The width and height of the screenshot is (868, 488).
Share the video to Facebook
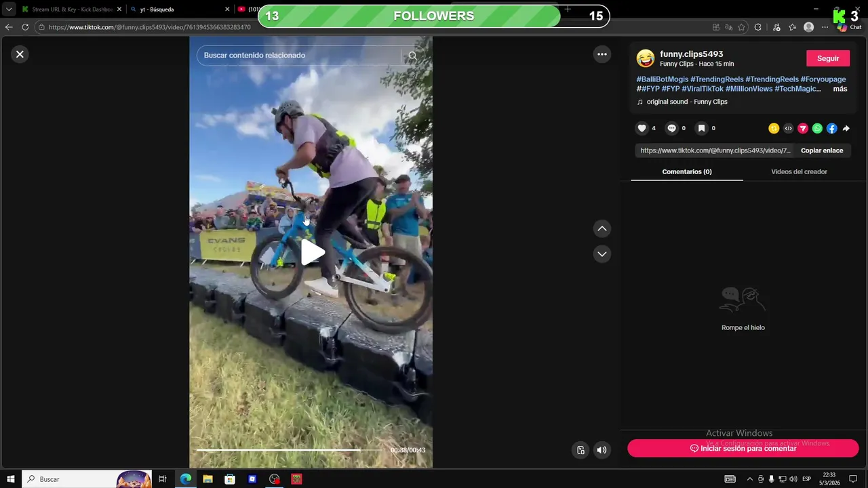pos(831,128)
